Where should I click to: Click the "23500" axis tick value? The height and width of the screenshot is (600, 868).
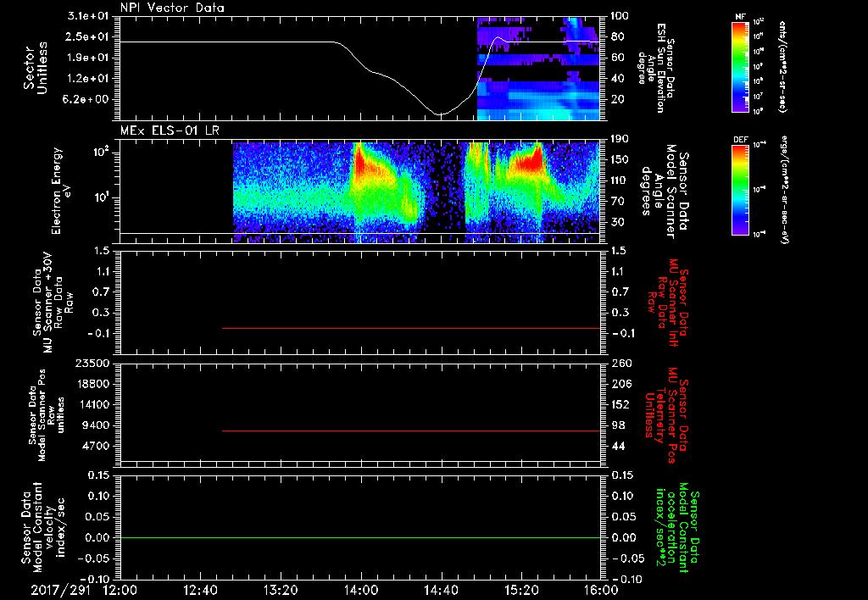coord(91,364)
